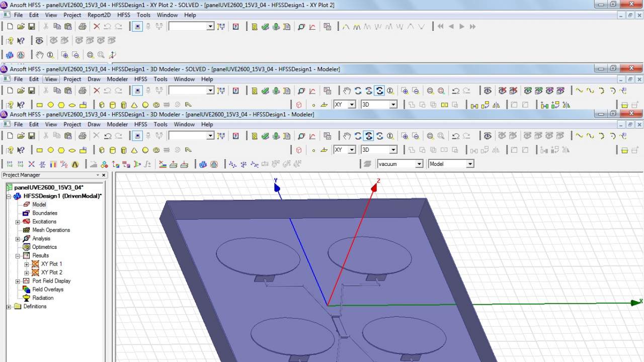Image resolution: width=644 pixels, height=362 pixels.
Task: Click the Radiation icon in the project tree
Action: (x=27, y=298)
